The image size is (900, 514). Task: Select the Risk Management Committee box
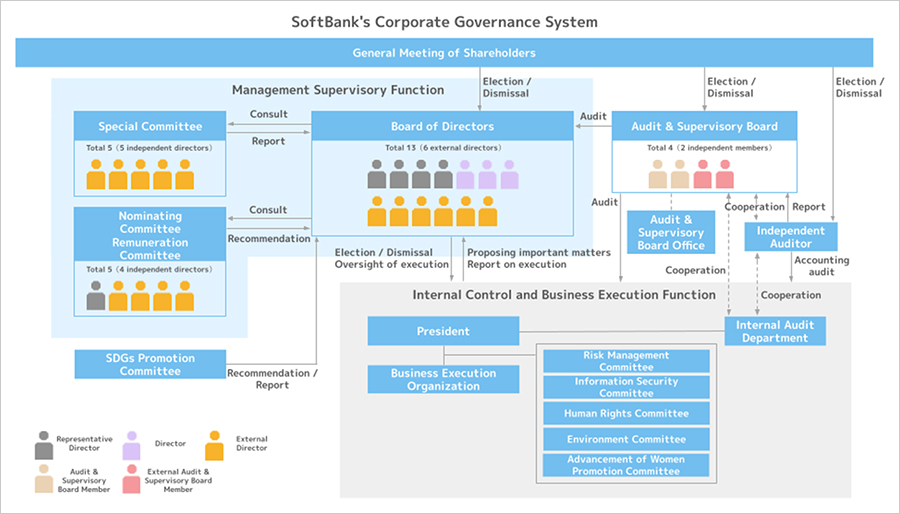point(626,361)
